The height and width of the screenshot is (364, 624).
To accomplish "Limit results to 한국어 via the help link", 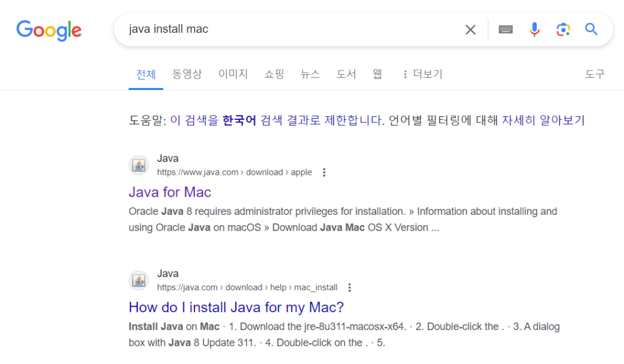I will pos(277,121).
